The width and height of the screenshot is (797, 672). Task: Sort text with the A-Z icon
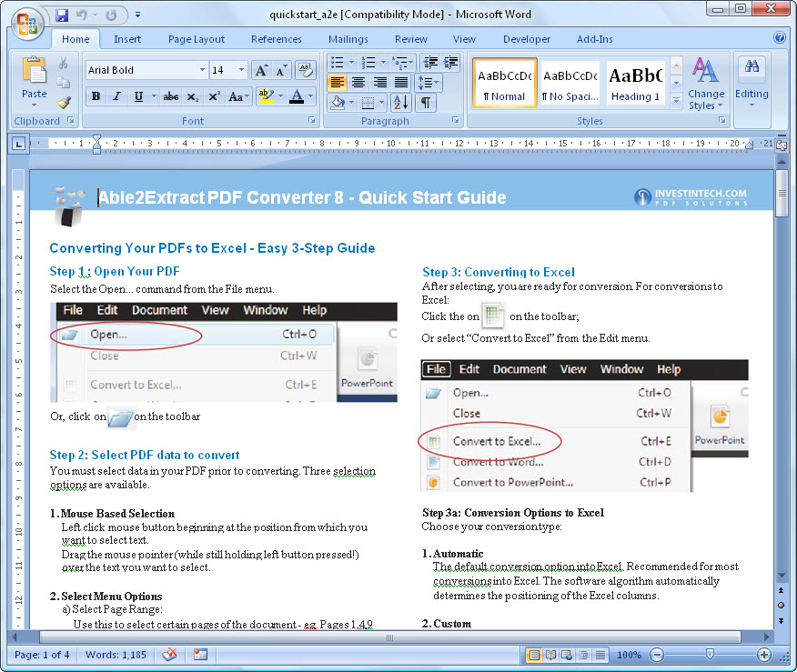pos(400,103)
